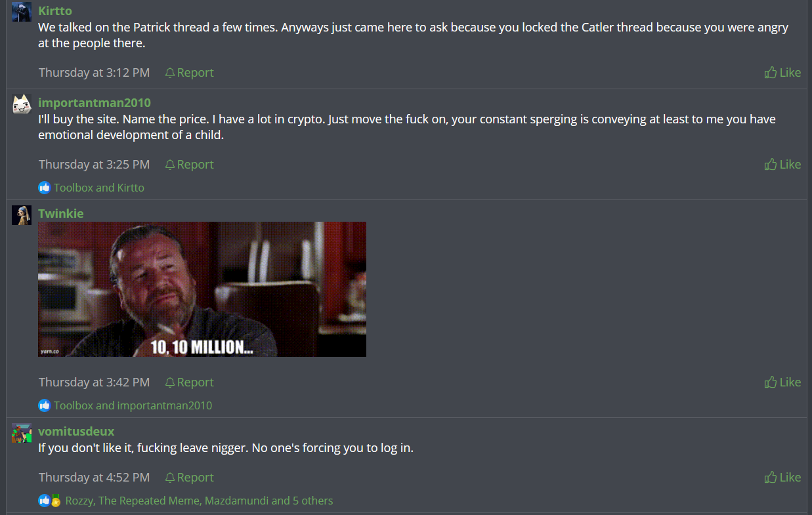
Task: Like vomitusdeux's post
Action: tap(782, 478)
